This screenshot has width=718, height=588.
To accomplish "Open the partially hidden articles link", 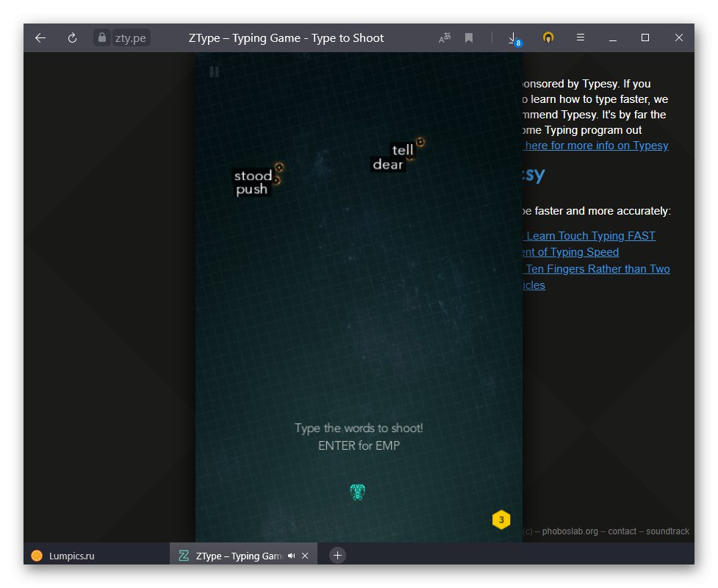I will (x=534, y=285).
